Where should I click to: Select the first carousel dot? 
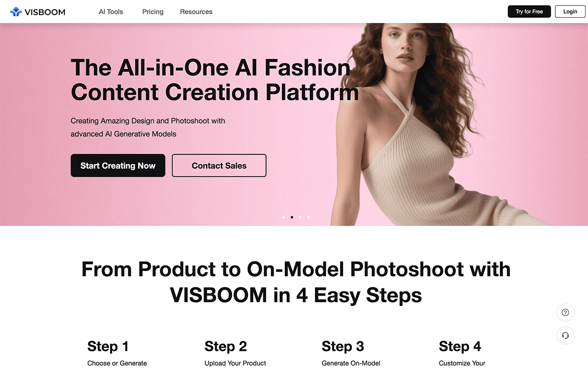(x=284, y=217)
